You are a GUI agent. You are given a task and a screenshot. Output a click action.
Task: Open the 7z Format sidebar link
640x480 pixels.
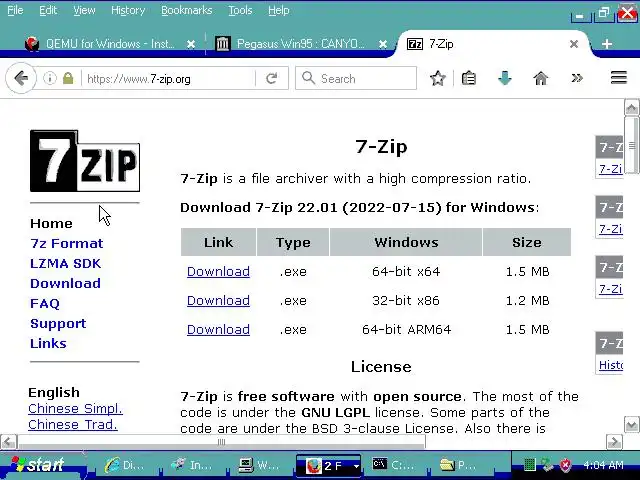[x=67, y=243]
